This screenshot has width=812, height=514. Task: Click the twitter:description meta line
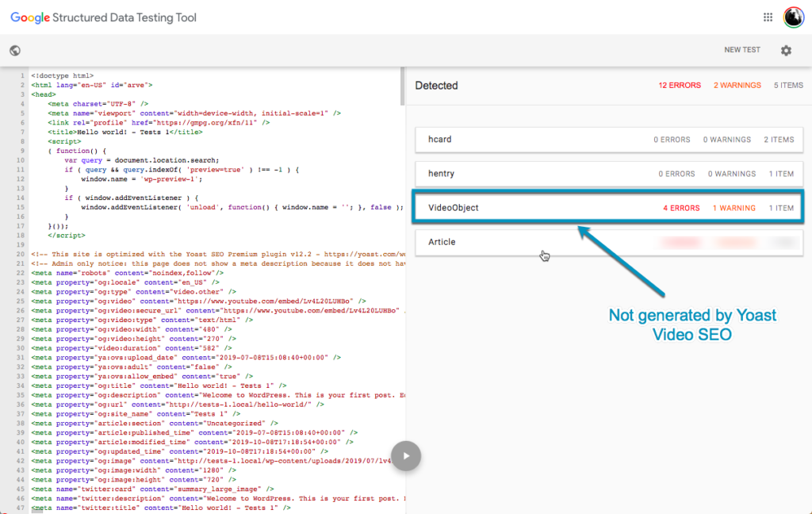coord(218,498)
